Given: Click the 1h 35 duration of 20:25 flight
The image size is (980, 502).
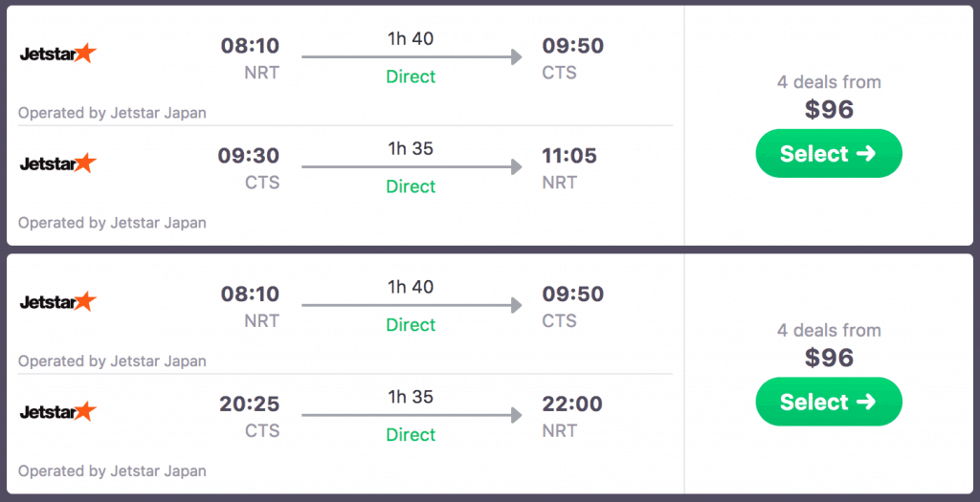Looking at the screenshot, I should point(411,396).
